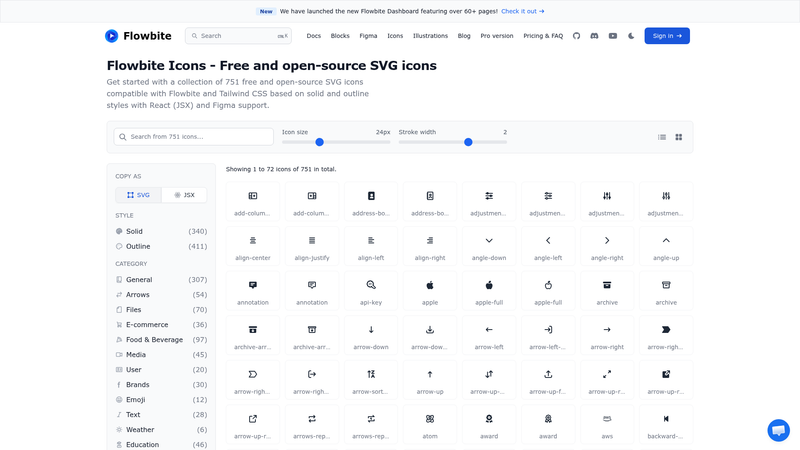800x450 pixels.
Task: Copy the angle-right icon
Action: [607, 246]
